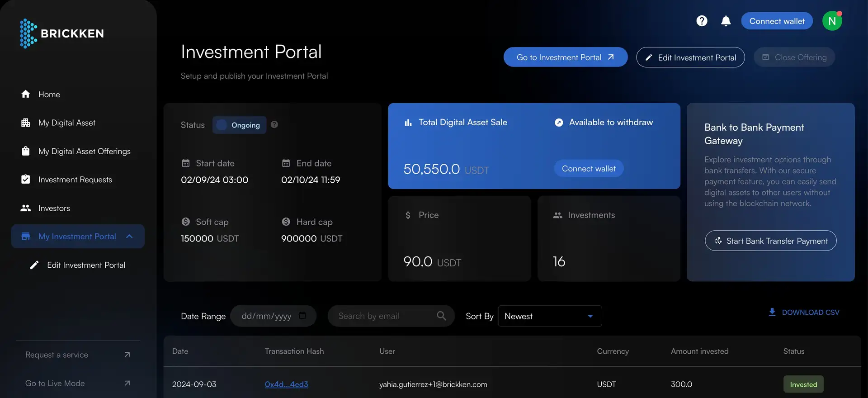
Task: Click the 900000 USDT hard cap value
Action: click(x=312, y=238)
